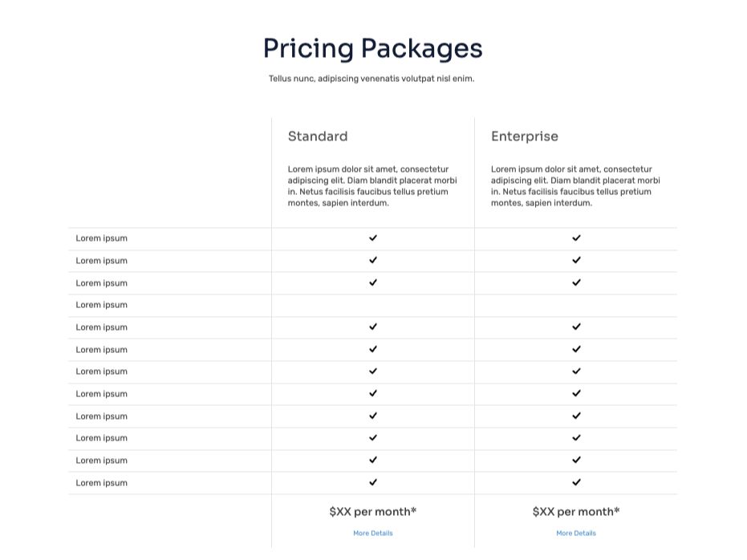Click the Enterprise $XX per month price
The width and height of the screenshot is (747, 560).
coord(576,511)
